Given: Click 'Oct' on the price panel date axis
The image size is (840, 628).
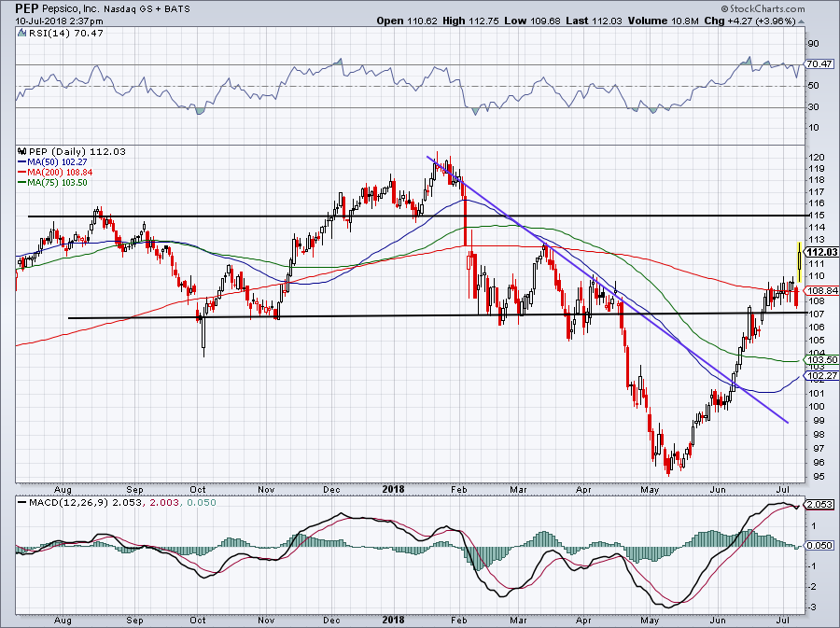Looking at the screenshot, I should pyautogui.click(x=198, y=489).
